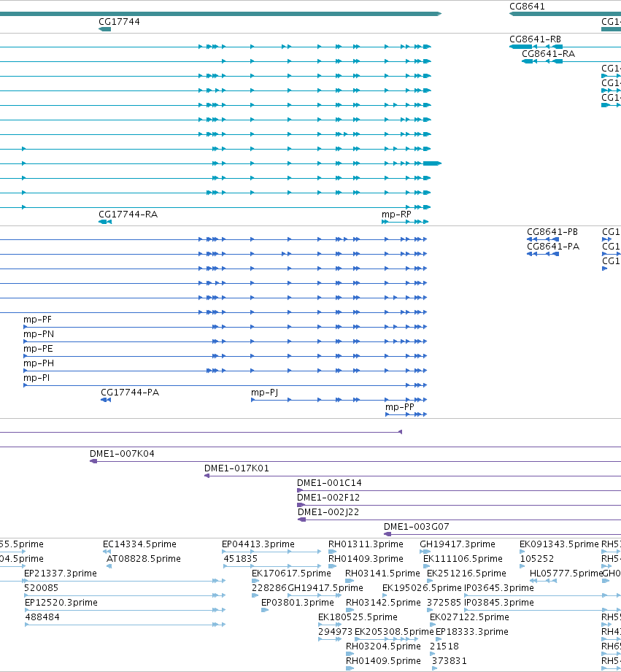Open the IP03845.3prime EST
The height and width of the screenshot is (672, 621).
click(498, 603)
